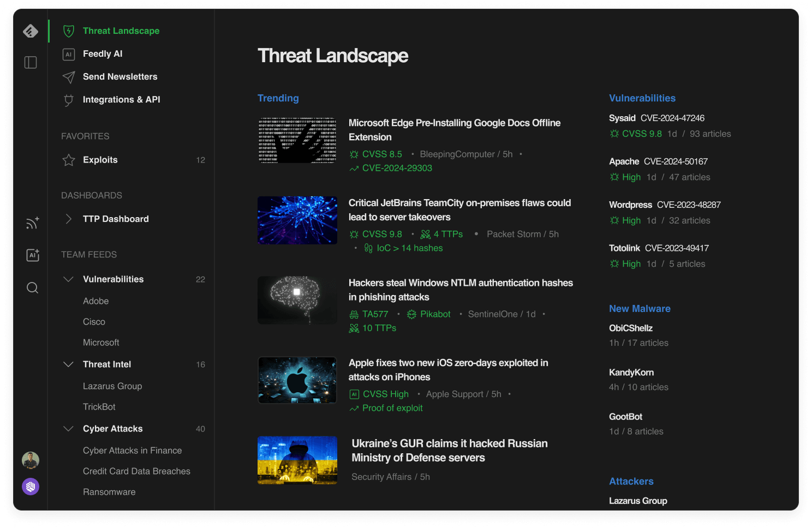This screenshot has width=812, height=528.
Task: Open the Microsoft feed
Action: pos(101,343)
